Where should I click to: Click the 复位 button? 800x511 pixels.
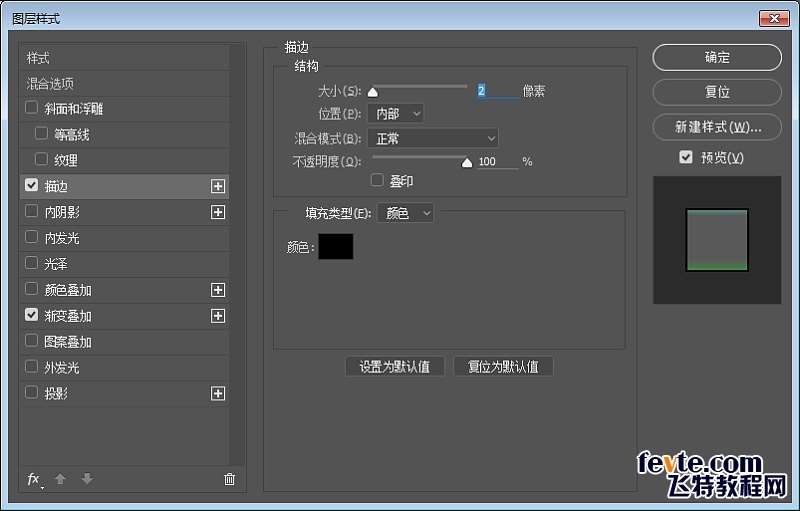717,92
